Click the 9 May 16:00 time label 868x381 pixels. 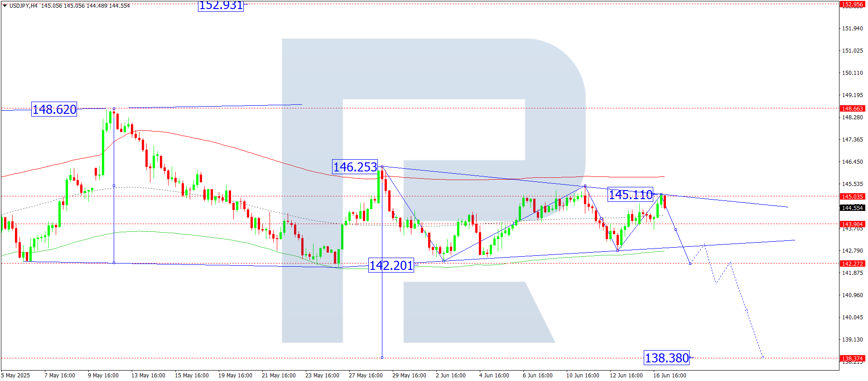tap(103, 375)
